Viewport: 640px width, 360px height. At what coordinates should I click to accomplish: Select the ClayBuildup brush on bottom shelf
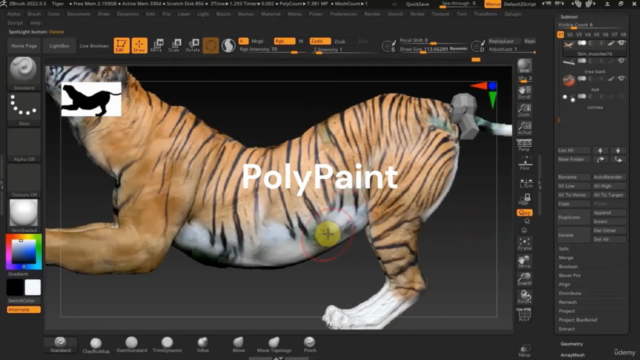(x=96, y=345)
